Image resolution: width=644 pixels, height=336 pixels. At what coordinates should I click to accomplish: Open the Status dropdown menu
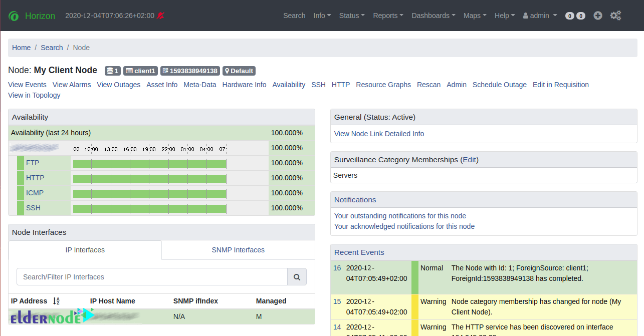pyautogui.click(x=351, y=16)
